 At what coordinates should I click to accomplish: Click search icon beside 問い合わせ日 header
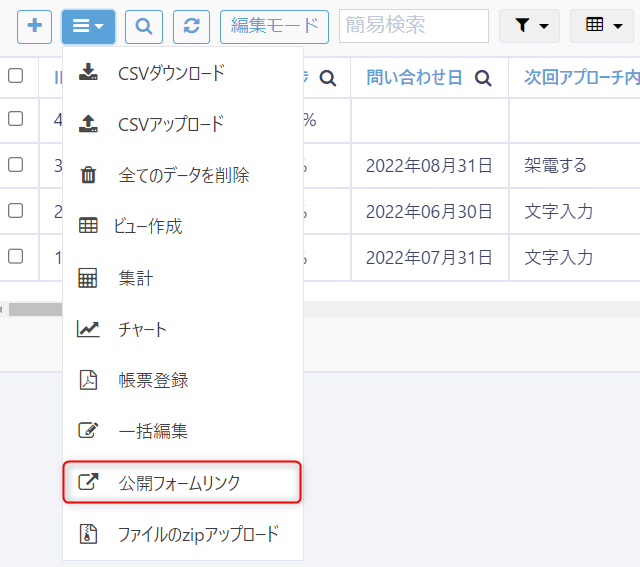(483, 78)
